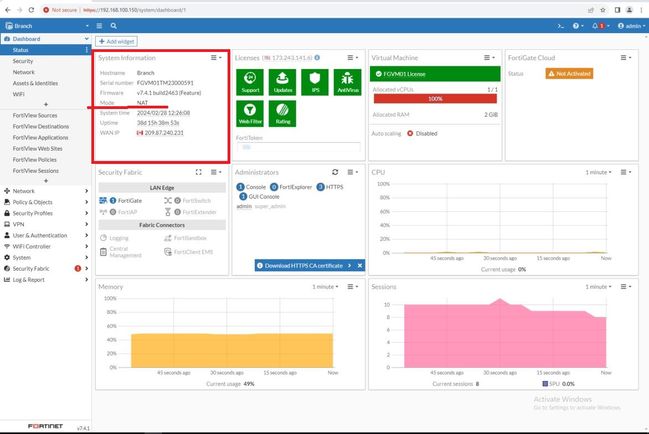
Task: Expand User & Authentication menu
Action: pyautogui.click(x=46, y=235)
